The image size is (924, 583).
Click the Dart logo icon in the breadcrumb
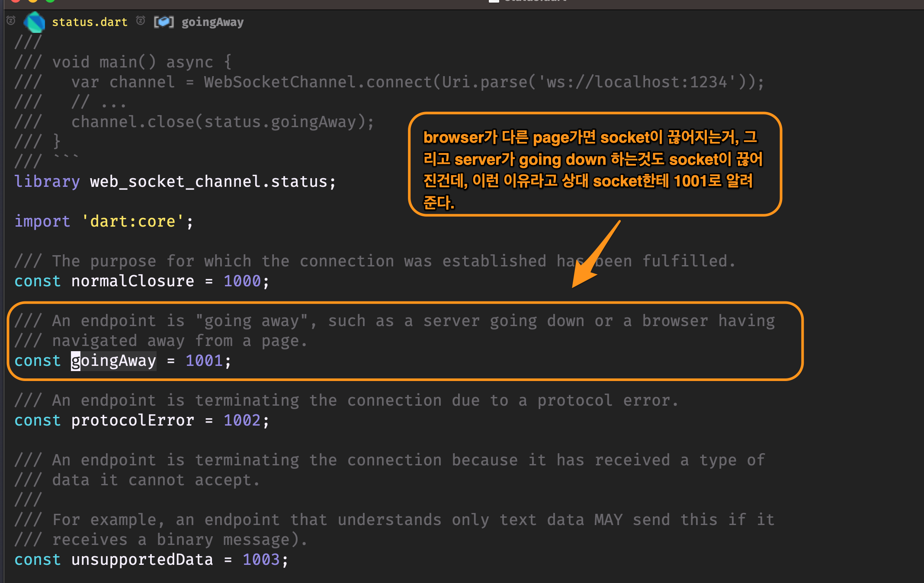34,22
